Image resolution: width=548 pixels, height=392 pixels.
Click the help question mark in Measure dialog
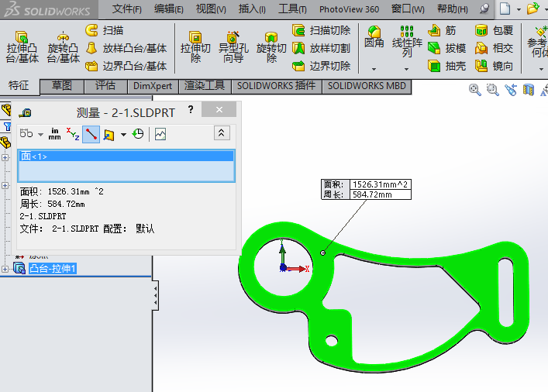191,110
